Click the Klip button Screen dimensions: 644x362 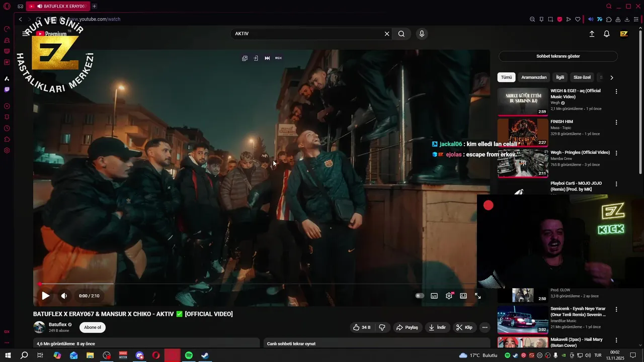464,327
